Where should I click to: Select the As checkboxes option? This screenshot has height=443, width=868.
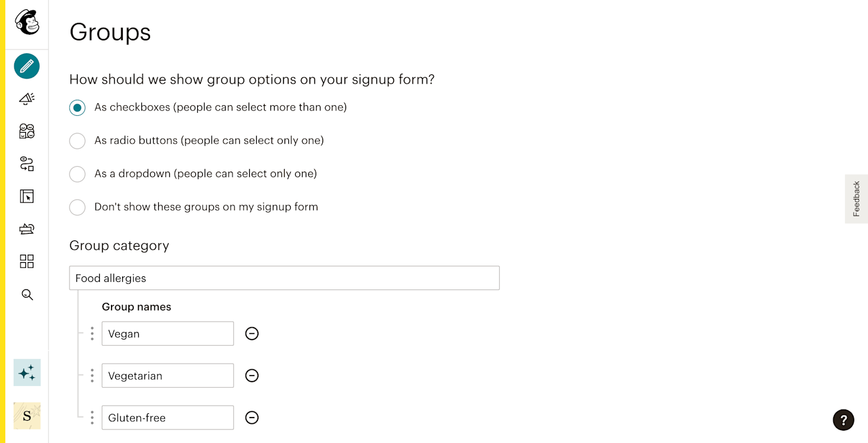pos(77,108)
